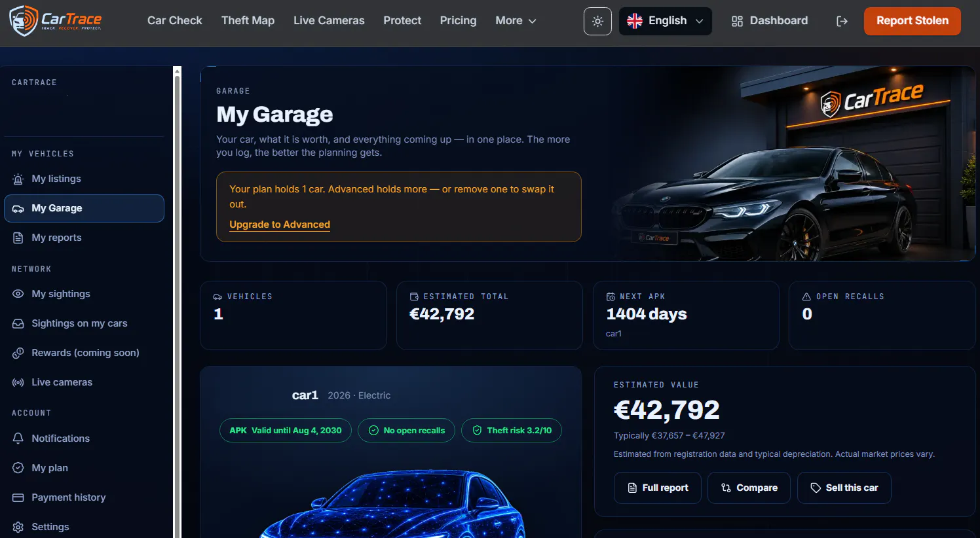Click the logout arrow icon beside Dashboard

click(x=842, y=22)
